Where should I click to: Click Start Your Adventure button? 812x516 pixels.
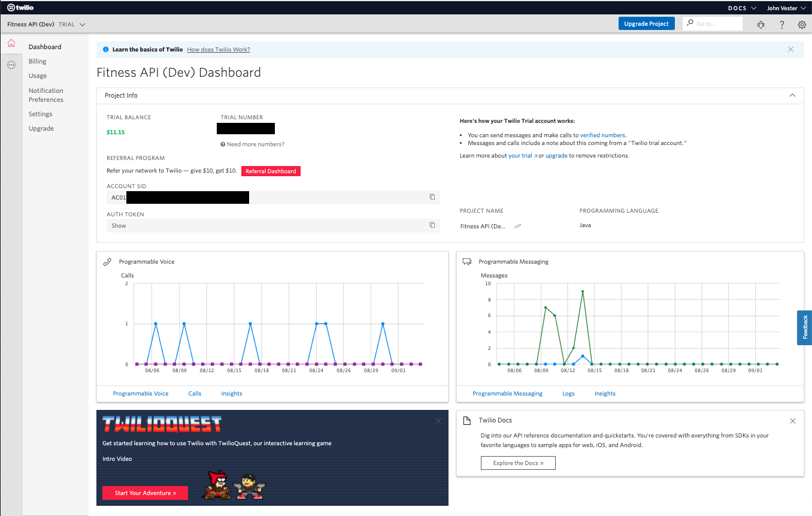[145, 493]
